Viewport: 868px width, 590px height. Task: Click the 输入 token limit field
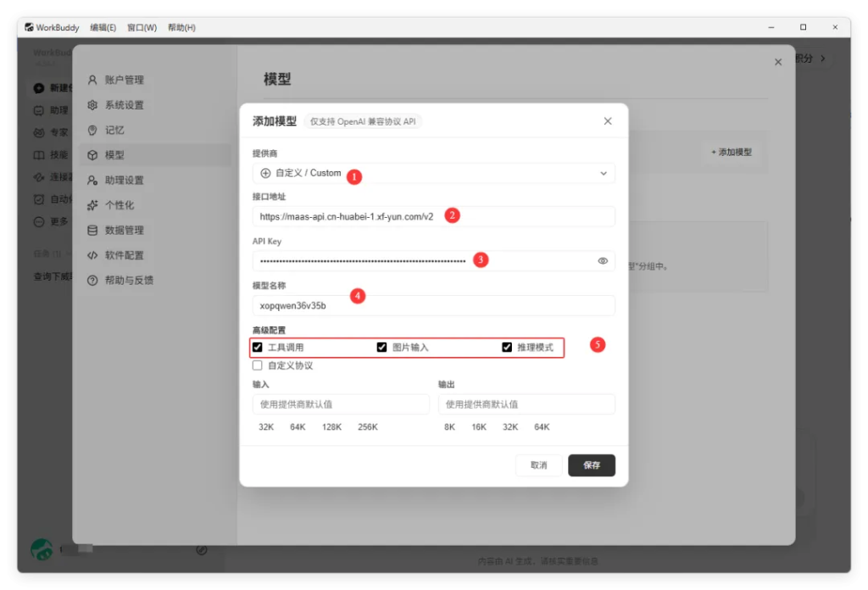341,404
